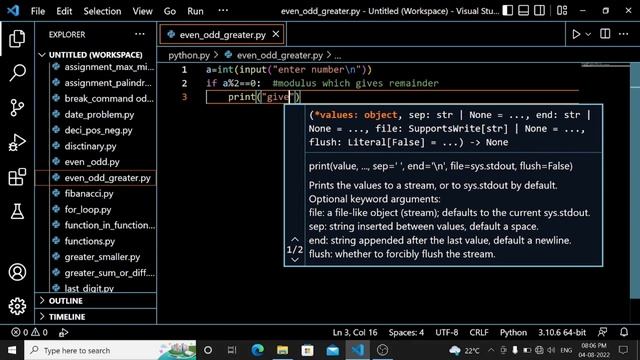Toggle the primary side bar layout
Viewport: 640px width, 360px height.
tap(507, 11)
